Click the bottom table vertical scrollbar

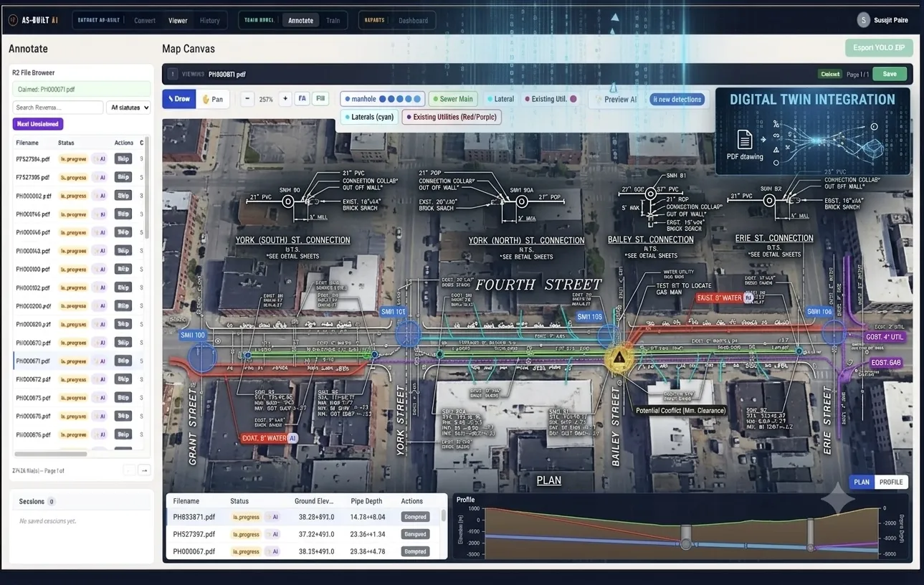(x=444, y=515)
